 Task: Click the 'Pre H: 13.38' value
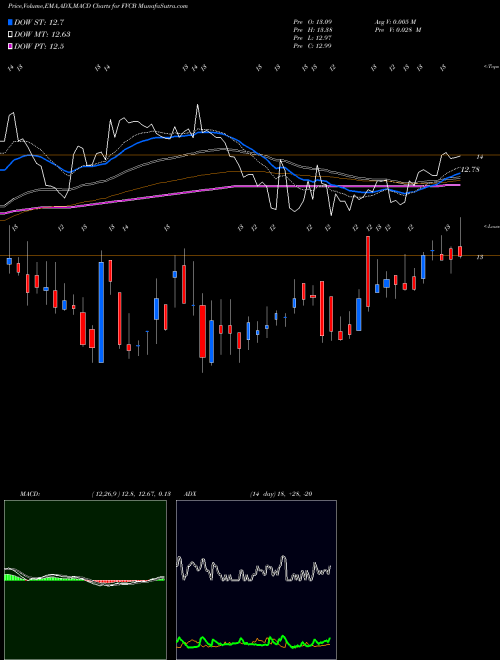click(x=313, y=30)
